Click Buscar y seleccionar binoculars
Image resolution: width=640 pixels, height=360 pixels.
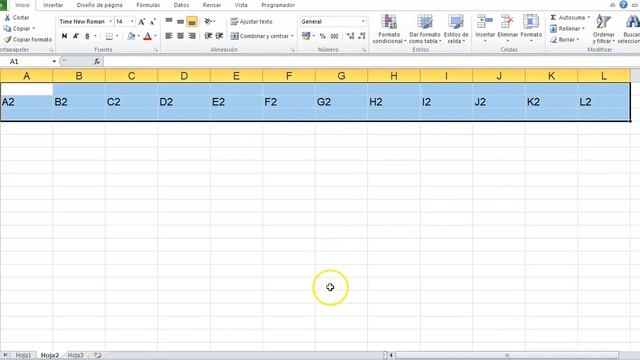pyautogui.click(x=632, y=22)
